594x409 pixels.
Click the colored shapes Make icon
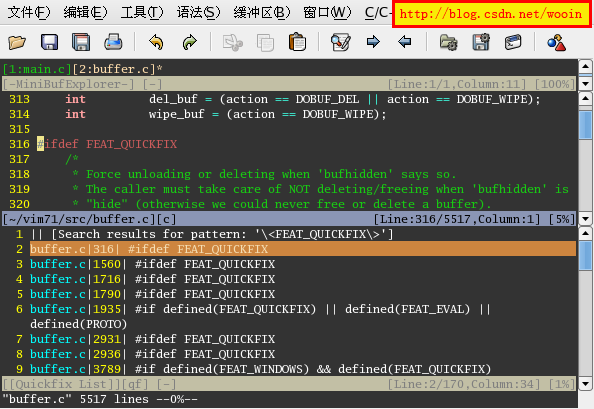pos(556,42)
